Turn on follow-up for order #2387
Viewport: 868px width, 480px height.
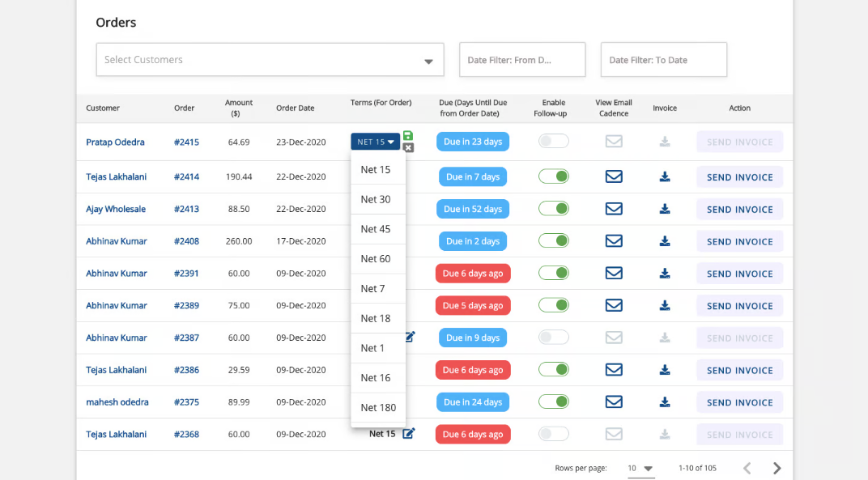click(554, 338)
